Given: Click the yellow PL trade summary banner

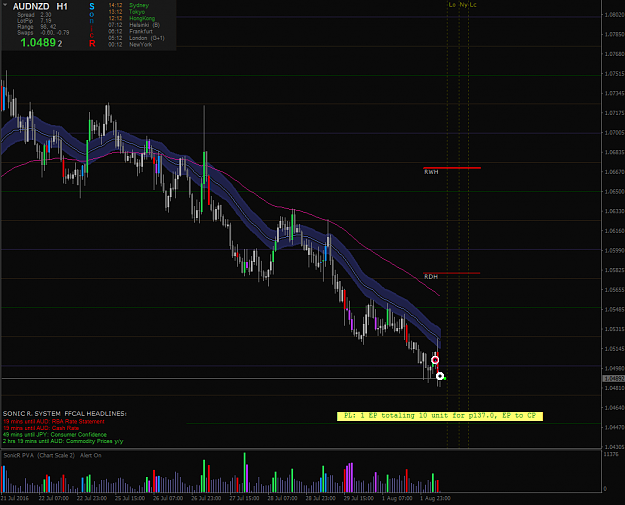Looking at the screenshot, I should (x=440, y=416).
